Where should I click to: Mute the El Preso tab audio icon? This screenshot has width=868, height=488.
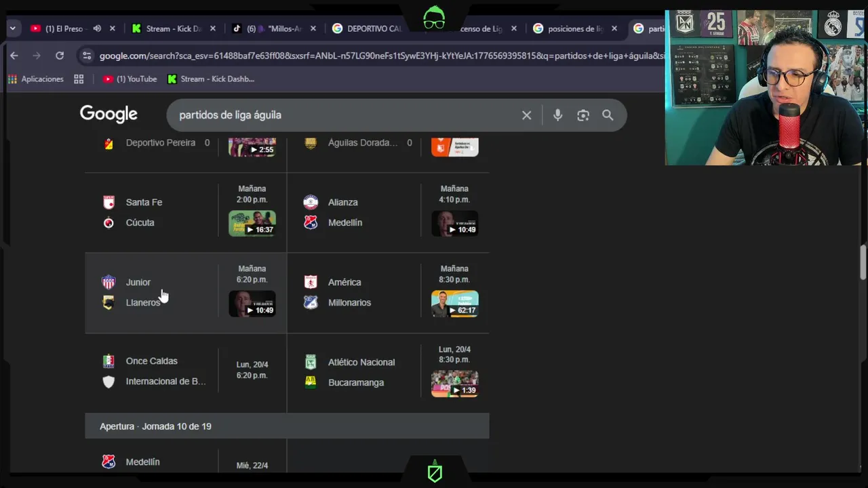(97, 28)
